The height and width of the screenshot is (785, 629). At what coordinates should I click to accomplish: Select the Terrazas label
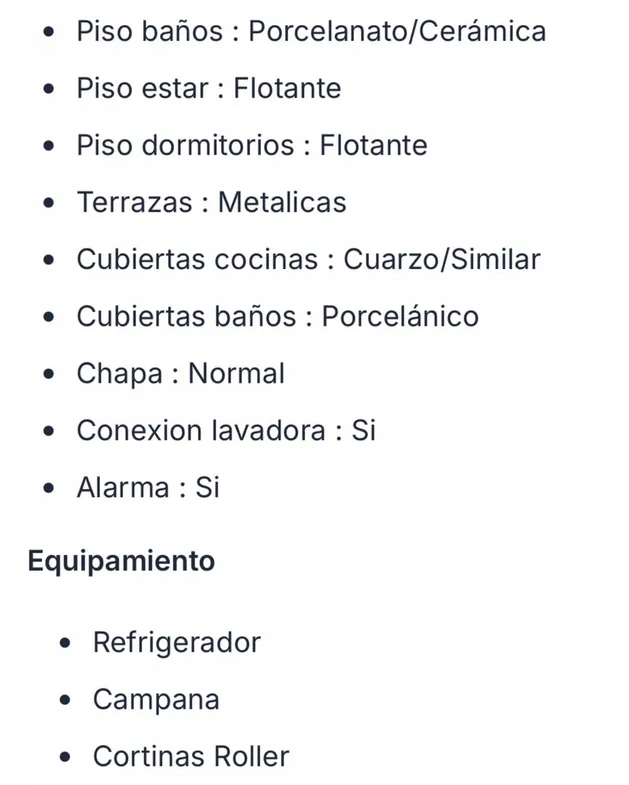coord(134,203)
